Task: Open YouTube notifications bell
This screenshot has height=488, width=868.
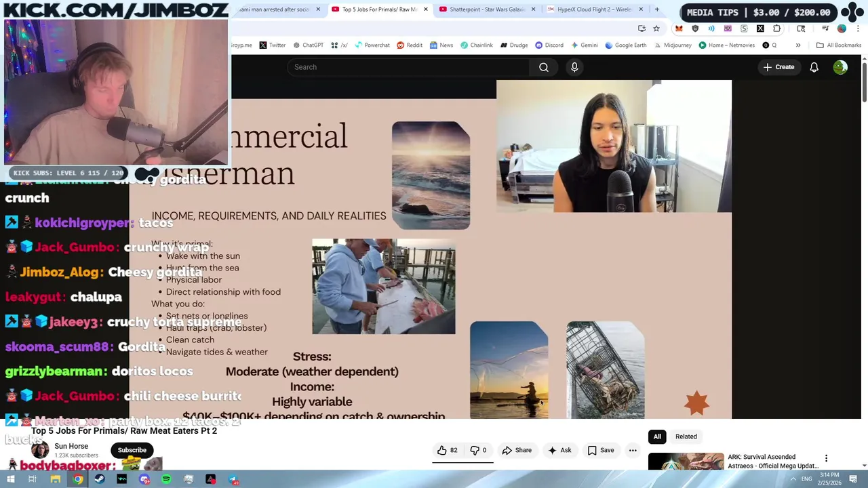Action: 814,67
